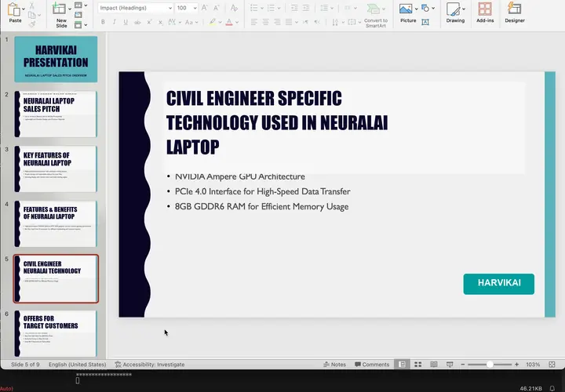Select slide 6 Offers for Target Customers
This screenshot has height=392, width=565.
point(56,333)
